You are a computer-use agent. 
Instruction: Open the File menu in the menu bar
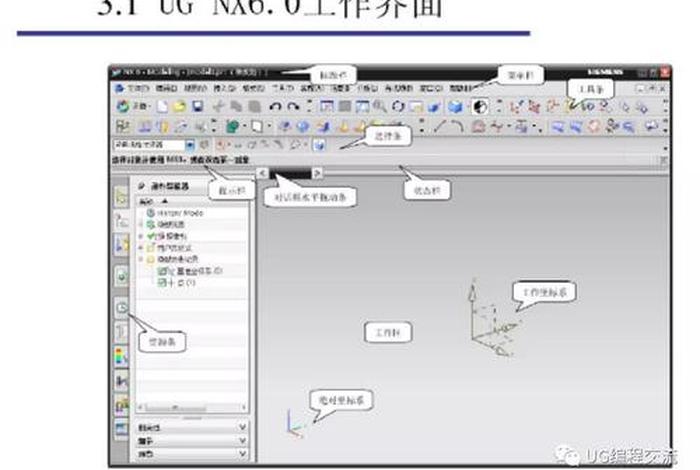(138, 88)
